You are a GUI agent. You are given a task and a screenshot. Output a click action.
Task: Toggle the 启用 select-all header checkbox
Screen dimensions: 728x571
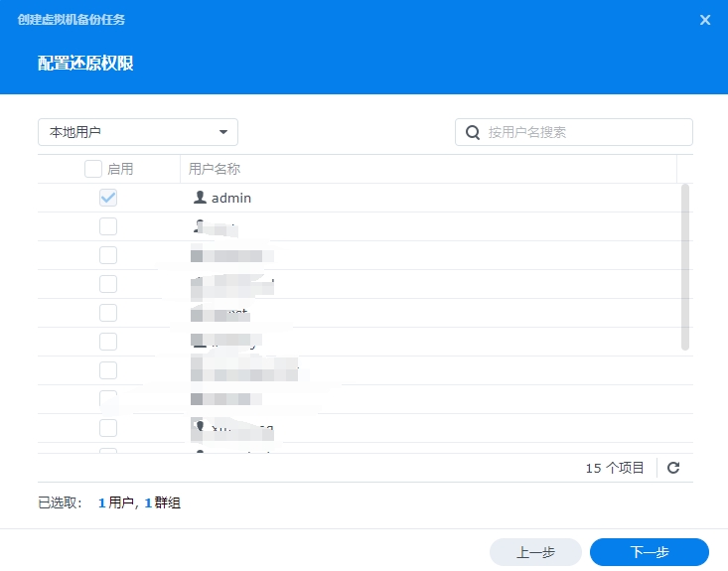[x=92, y=169]
